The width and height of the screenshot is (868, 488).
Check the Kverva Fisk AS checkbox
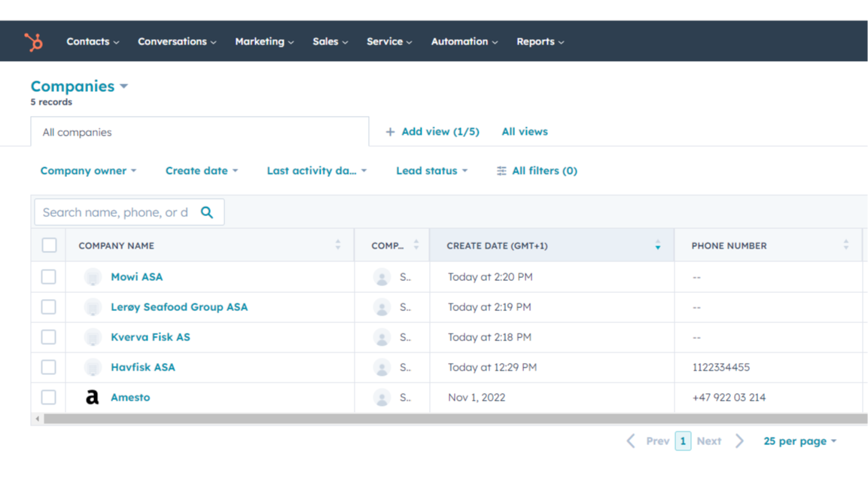click(x=49, y=337)
